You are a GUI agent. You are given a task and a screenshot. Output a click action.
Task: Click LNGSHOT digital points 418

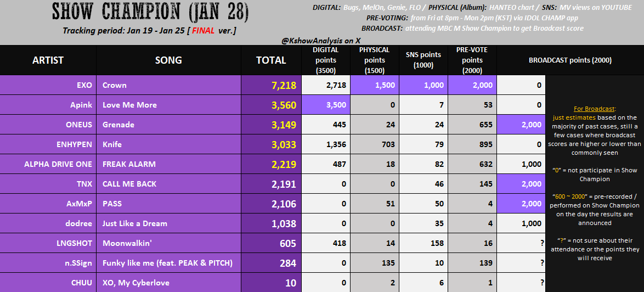[x=326, y=243]
